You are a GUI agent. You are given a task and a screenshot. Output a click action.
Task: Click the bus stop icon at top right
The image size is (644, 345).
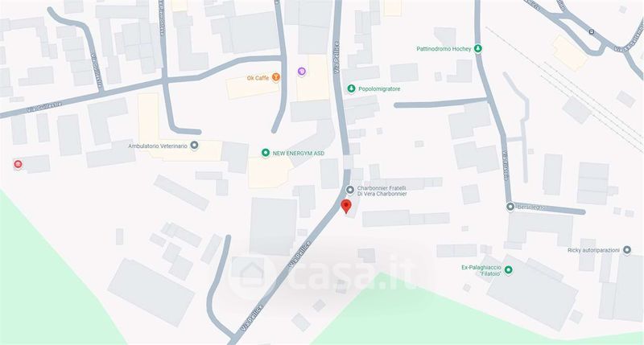point(592,31)
